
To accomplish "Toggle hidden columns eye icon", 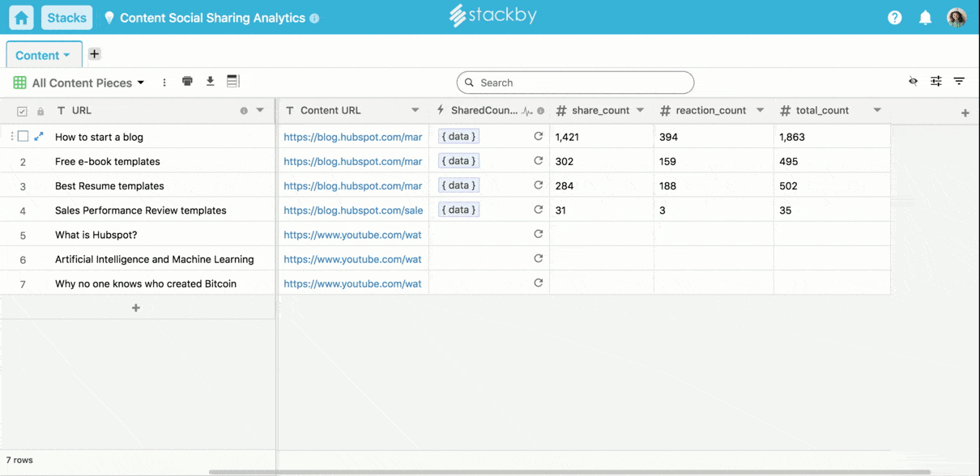I will (x=913, y=82).
